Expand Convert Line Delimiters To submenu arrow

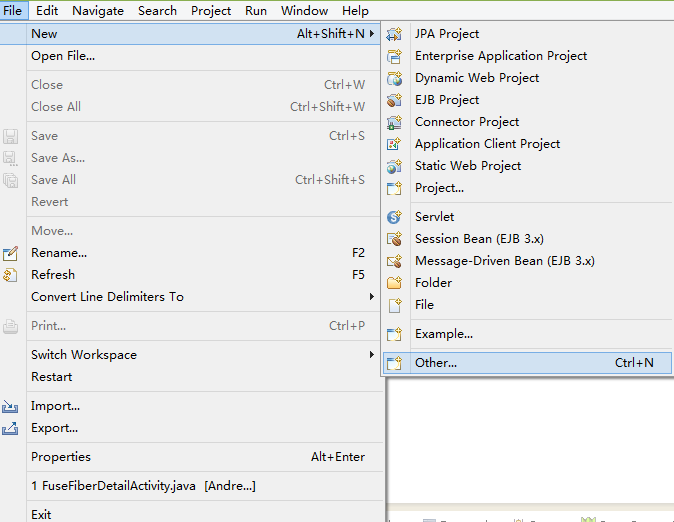click(x=372, y=297)
